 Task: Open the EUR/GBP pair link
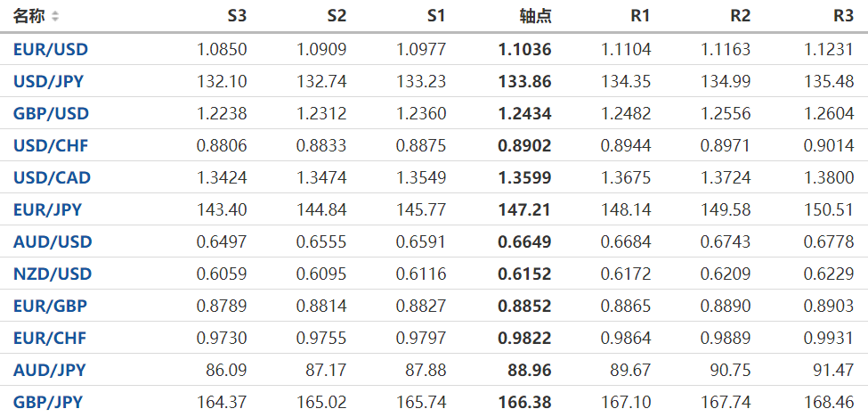[50, 307]
